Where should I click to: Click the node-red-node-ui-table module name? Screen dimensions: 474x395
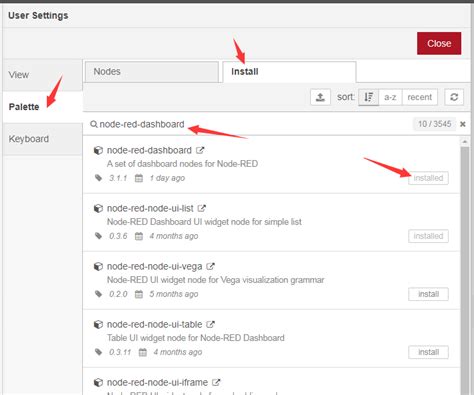(155, 324)
